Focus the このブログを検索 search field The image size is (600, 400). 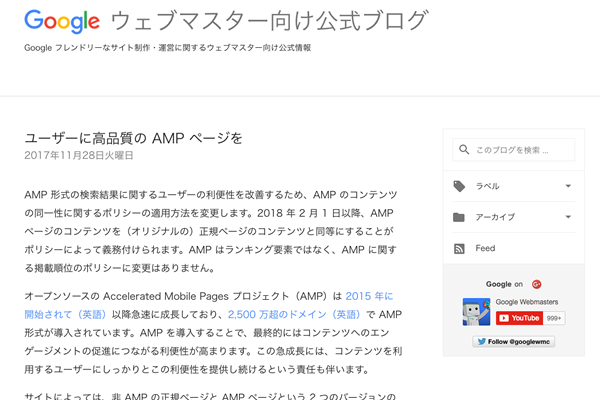514,150
